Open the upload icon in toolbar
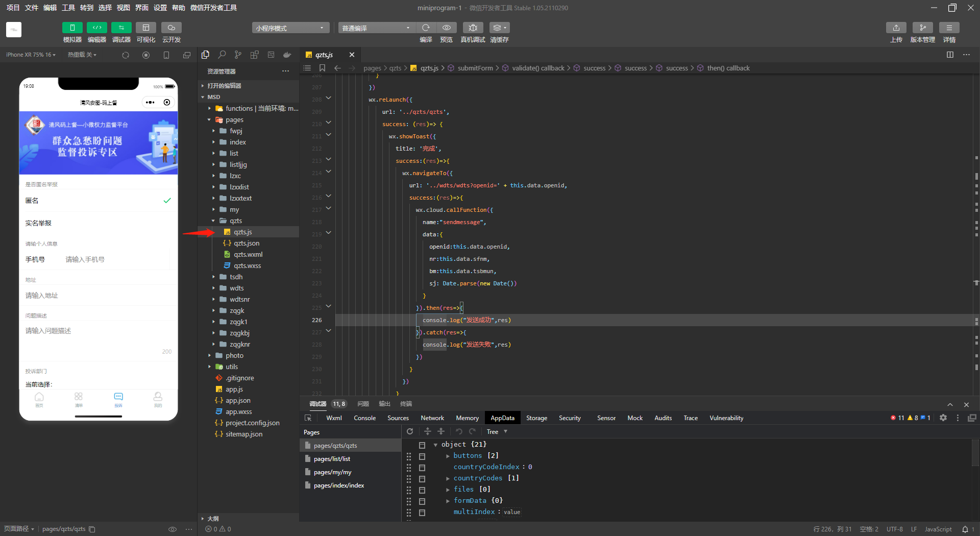Viewport: 980px width, 536px height. [896, 28]
